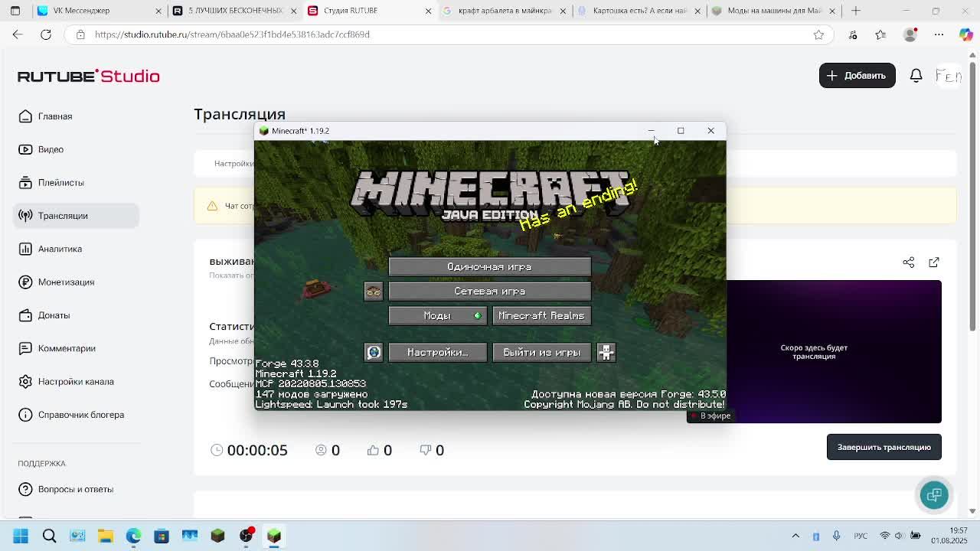The height and width of the screenshot is (551, 980).
Task: Reload the page with refresh icon
Action: pos(46,34)
